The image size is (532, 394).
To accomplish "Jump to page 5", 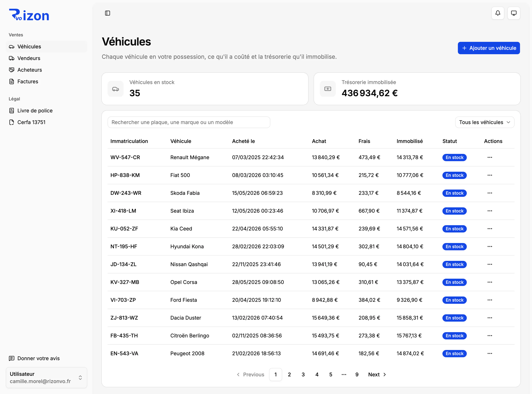I will [x=331, y=375].
